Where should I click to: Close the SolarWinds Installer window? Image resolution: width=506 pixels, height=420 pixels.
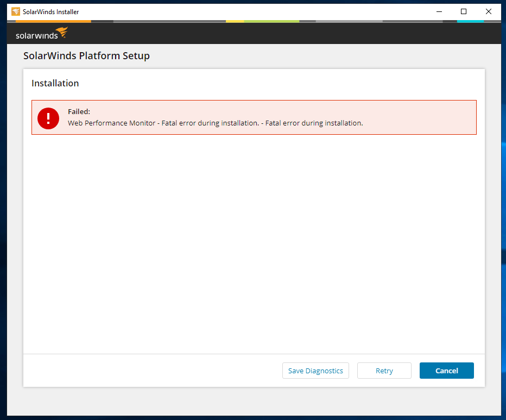point(489,11)
